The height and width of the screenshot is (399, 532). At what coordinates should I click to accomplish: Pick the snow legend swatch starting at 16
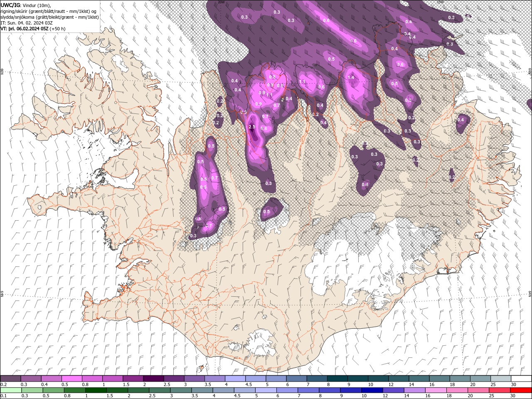(439, 379)
